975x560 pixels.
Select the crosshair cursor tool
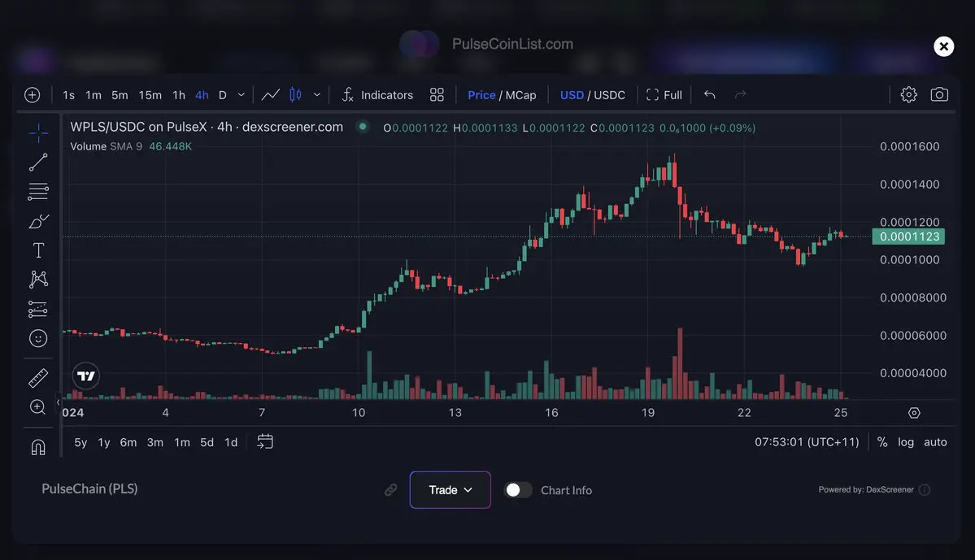point(38,132)
